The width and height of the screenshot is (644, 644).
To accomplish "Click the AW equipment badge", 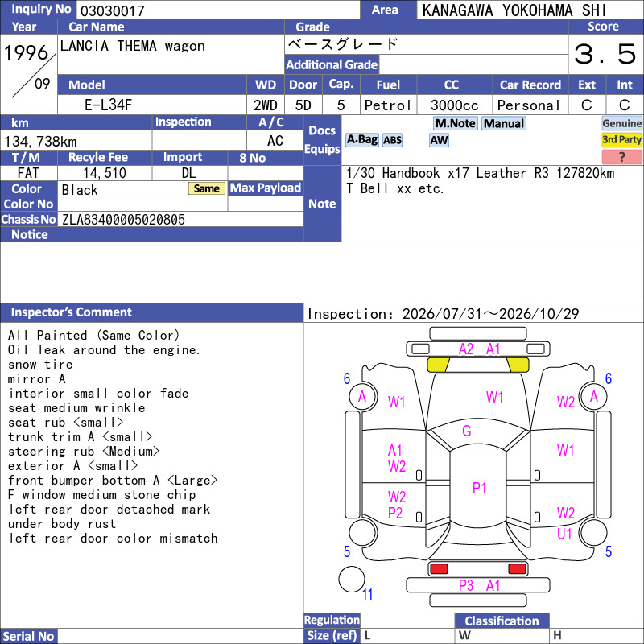I will [439, 140].
